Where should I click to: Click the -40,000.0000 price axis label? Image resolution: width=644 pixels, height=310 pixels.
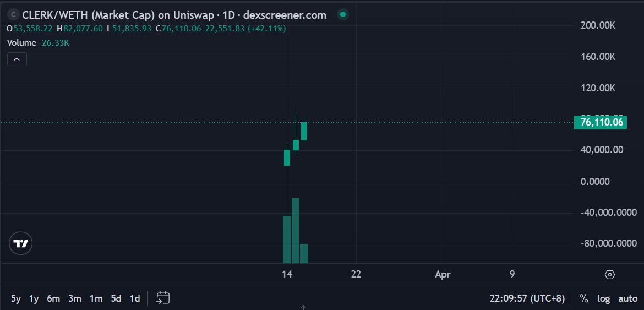(609, 213)
